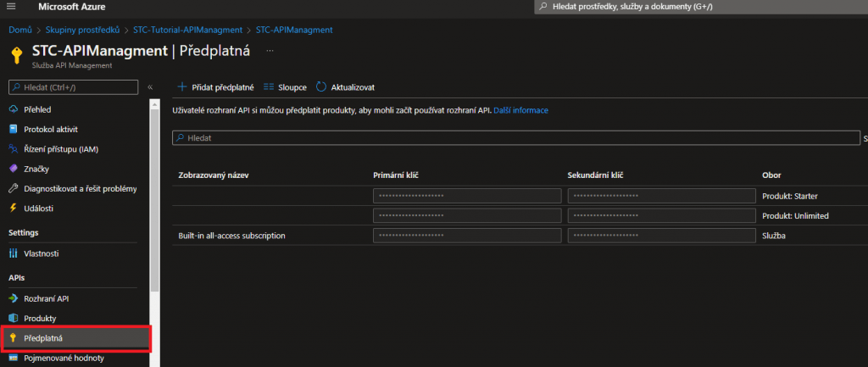This screenshot has width=868, height=367.
Task: Click Aktualizovat to refresh list
Action: (346, 87)
